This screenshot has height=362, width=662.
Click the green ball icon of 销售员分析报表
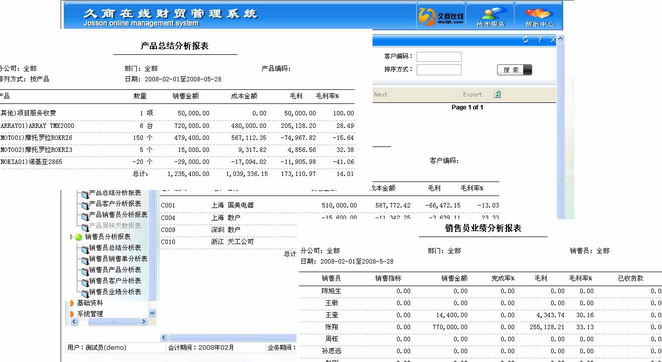79,237
